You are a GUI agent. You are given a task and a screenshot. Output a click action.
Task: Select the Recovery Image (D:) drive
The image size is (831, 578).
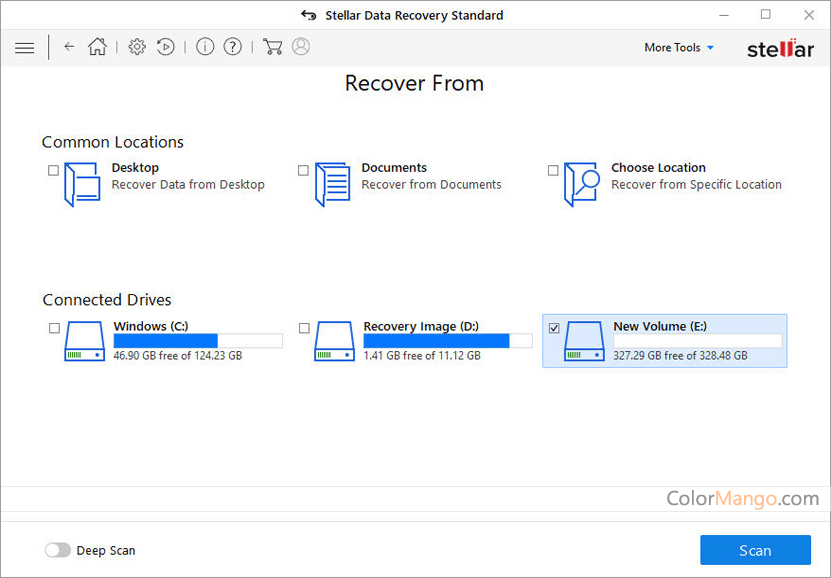303,328
